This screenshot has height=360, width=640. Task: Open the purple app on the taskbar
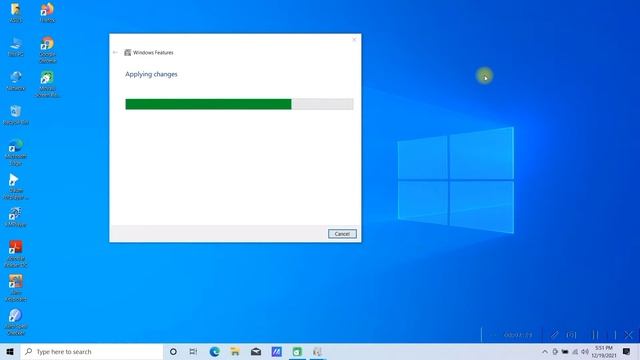tap(276, 351)
